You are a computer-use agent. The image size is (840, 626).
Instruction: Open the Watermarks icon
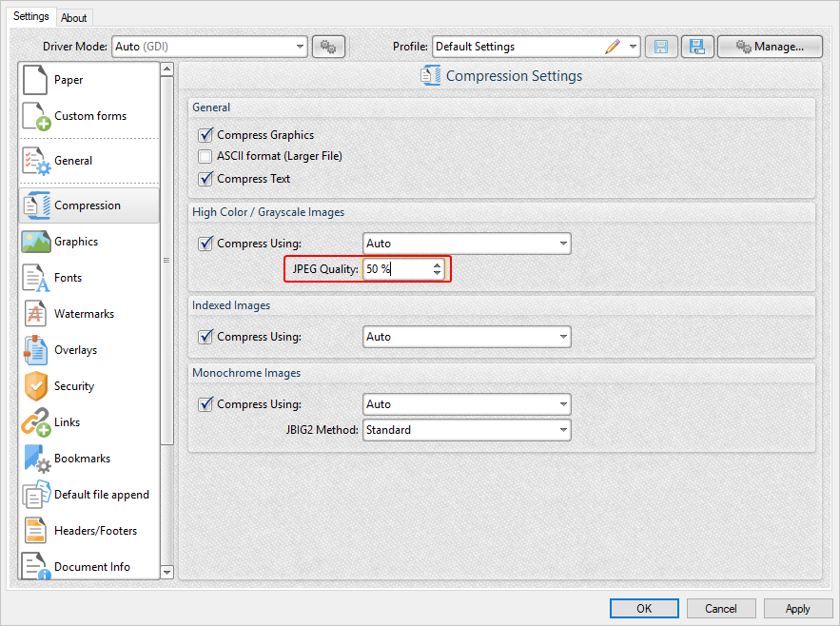click(35, 314)
